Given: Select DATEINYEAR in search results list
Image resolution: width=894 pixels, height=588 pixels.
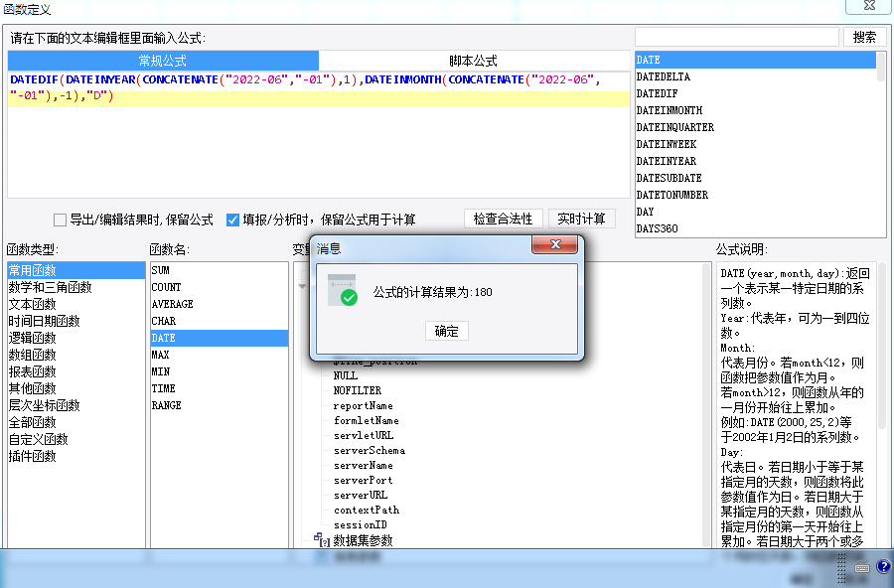Looking at the screenshot, I should click(x=756, y=161).
